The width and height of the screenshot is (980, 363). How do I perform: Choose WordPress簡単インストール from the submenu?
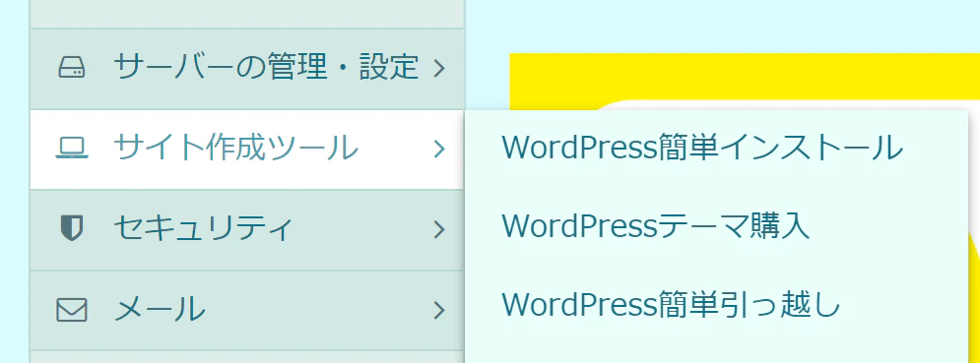pos(702,149)
